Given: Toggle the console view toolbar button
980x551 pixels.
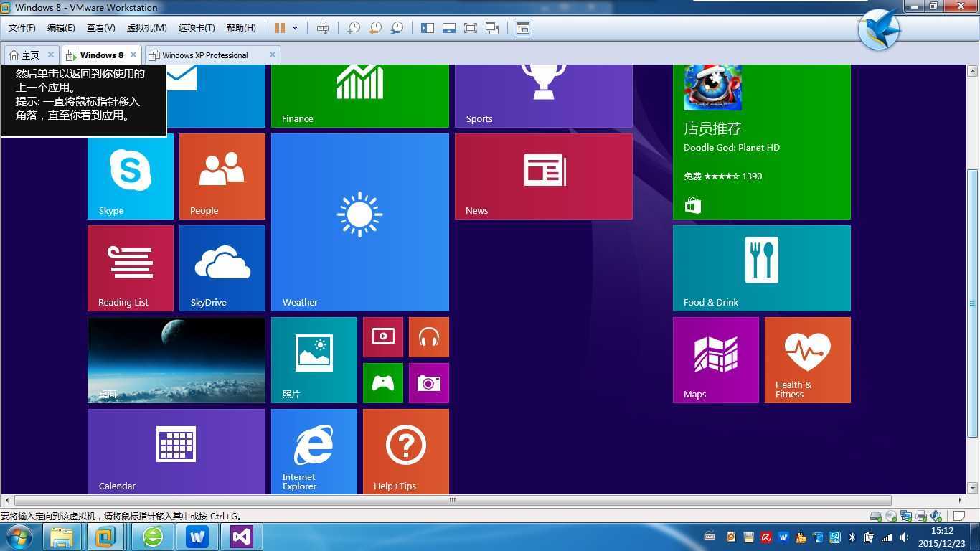Looking at the screenshot, I should (523, 28).
